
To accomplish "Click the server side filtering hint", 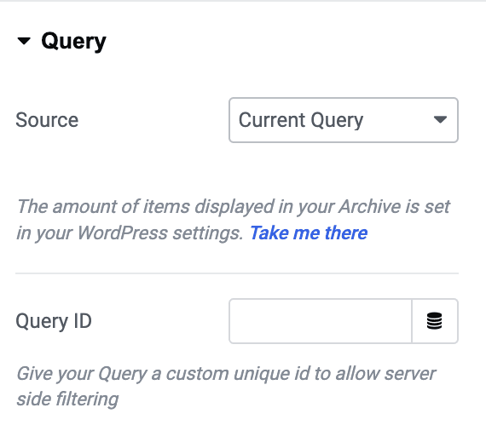I will click(226, 386).
